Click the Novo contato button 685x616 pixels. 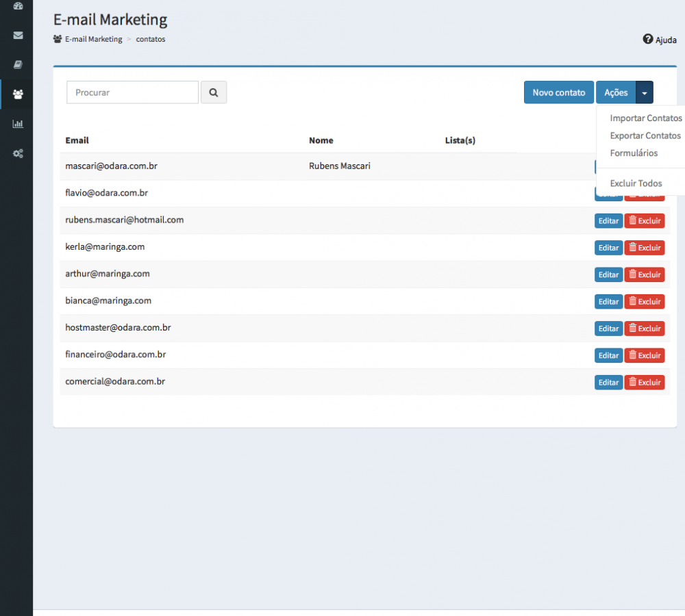tap(559, 92)
